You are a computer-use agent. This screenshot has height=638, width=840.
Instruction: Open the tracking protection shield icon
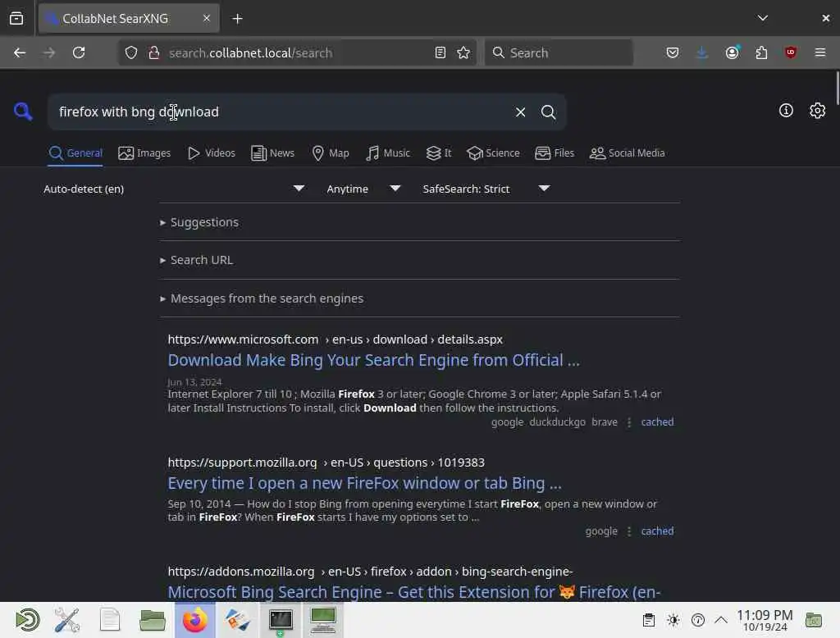(131, 52)
